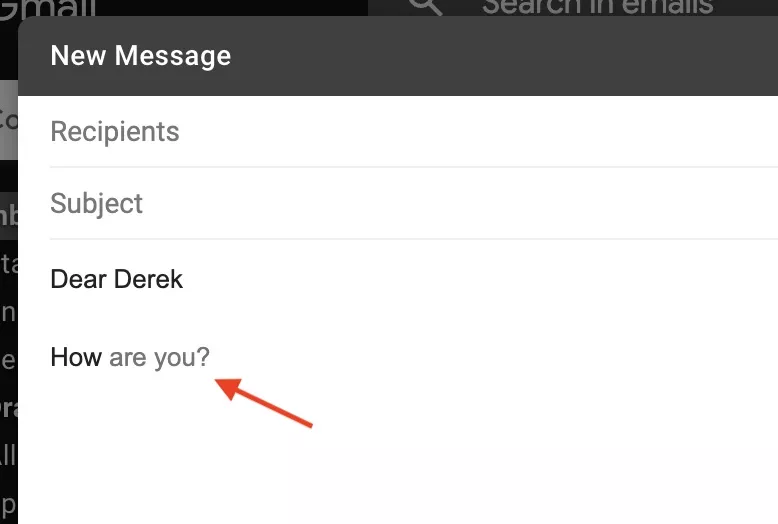Screen dimensions: 778x524
Task: Click the gray 'are you?' suggestion
Action: pyautogui.click(x=160, y=357)
